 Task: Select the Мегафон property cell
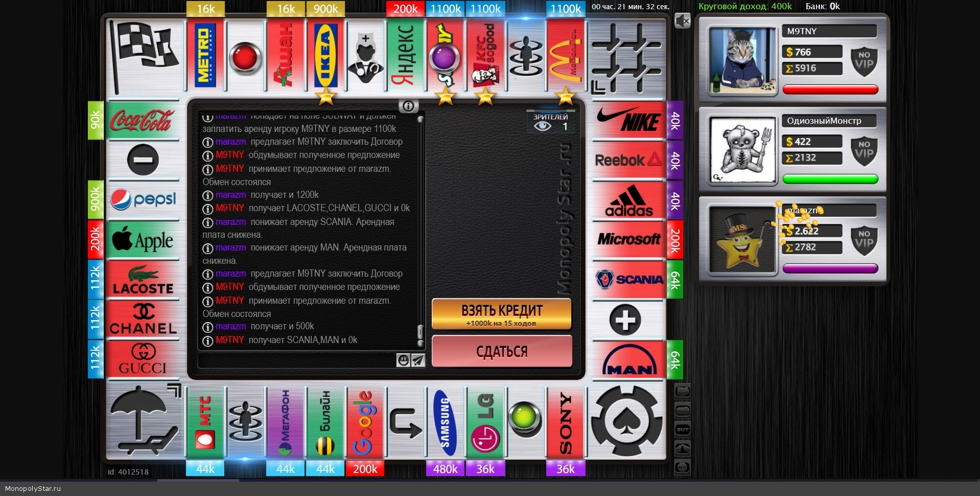286,423
